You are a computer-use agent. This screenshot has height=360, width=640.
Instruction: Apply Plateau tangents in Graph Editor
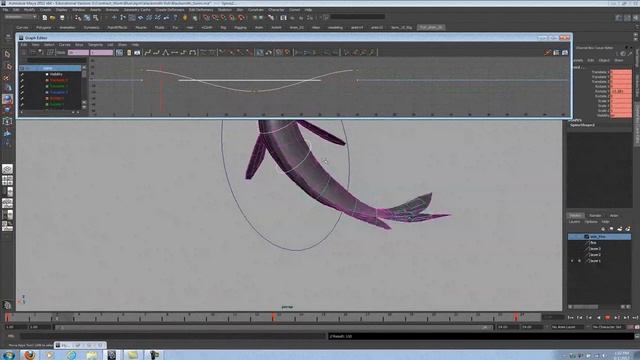pos(192,52)
